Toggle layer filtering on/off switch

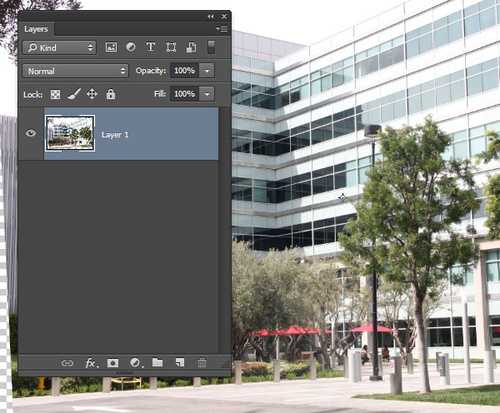pos(211,47)
